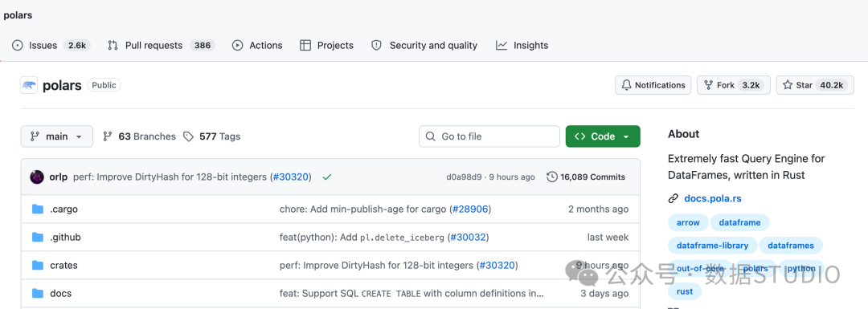868x309 pixels.
Task: Click the Fork icon
Action: [708, 85]
